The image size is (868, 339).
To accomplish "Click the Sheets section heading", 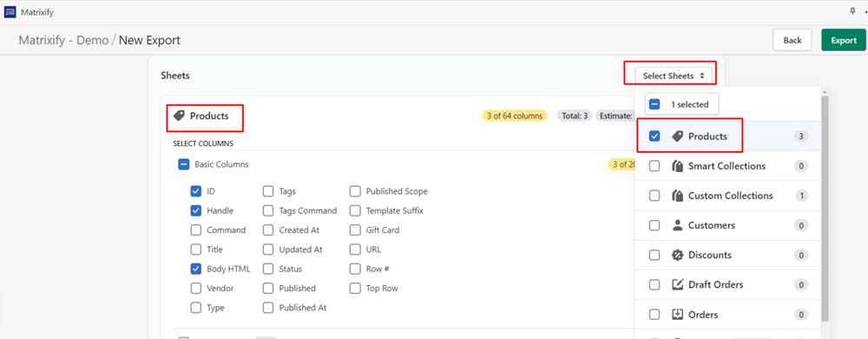I will (x=175, y=76).
